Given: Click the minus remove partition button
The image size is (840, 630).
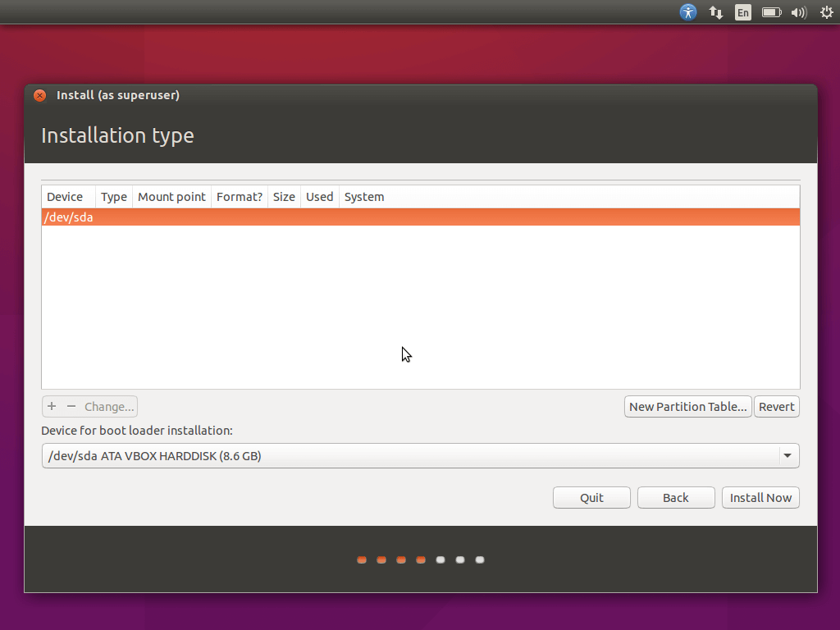Looking at the screenshot, I should click(71, 407).
